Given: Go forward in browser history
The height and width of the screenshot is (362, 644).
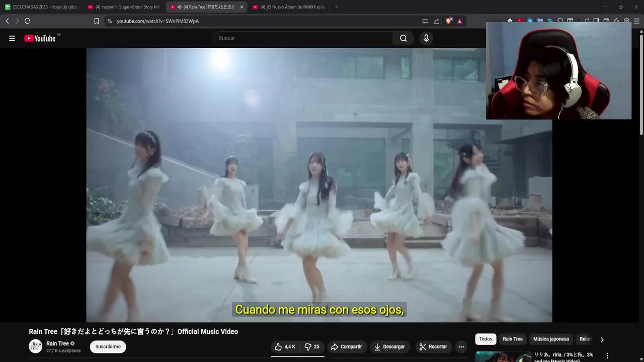Looking at the screenshot, I should coord(17,21).
